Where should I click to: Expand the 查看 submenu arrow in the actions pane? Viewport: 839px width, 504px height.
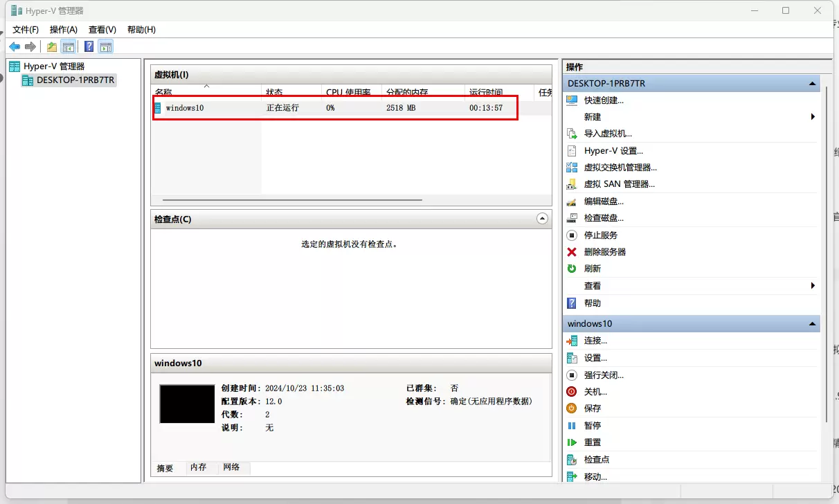tap(813, 286)
